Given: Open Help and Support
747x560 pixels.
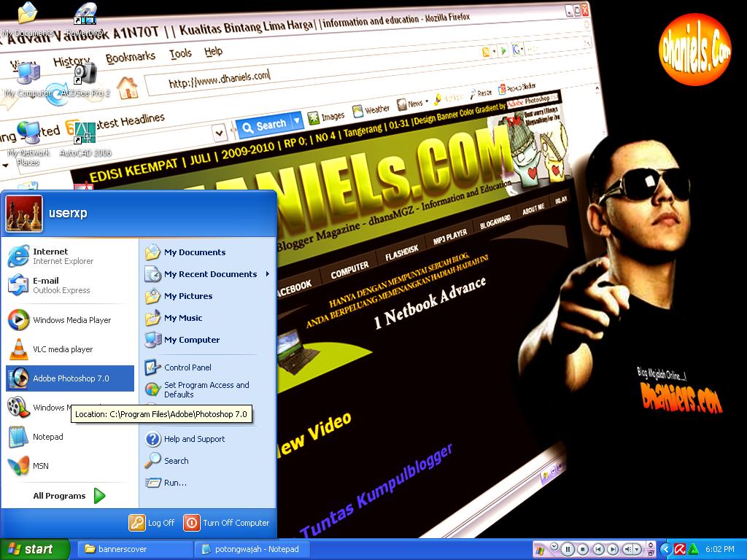Looking at the screenshot, I should [207, 439].
